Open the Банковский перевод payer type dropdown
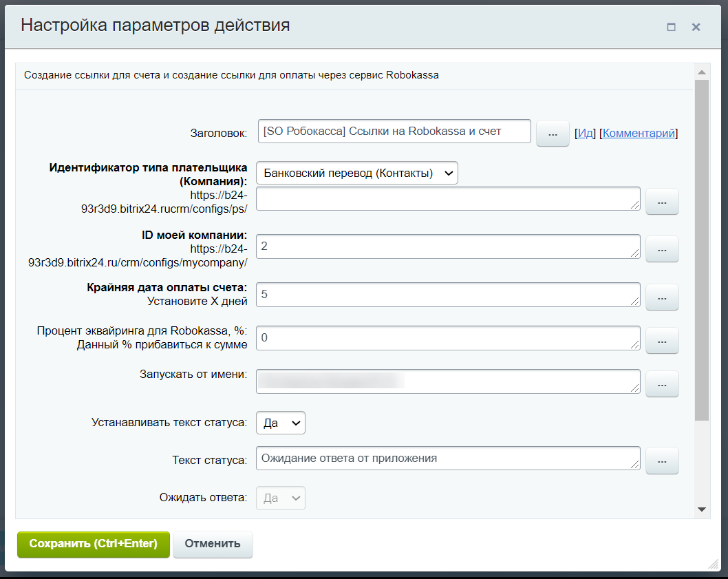 tap(356, 173)
